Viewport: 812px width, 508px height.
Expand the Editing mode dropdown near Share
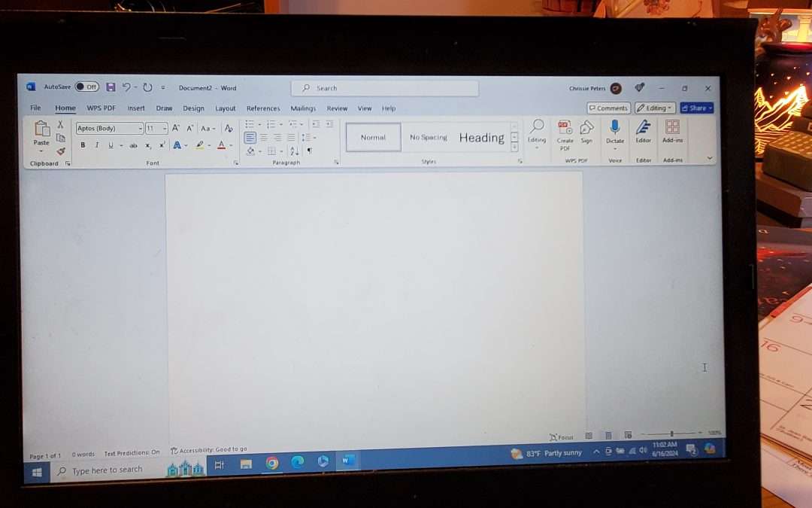(655, 108)
